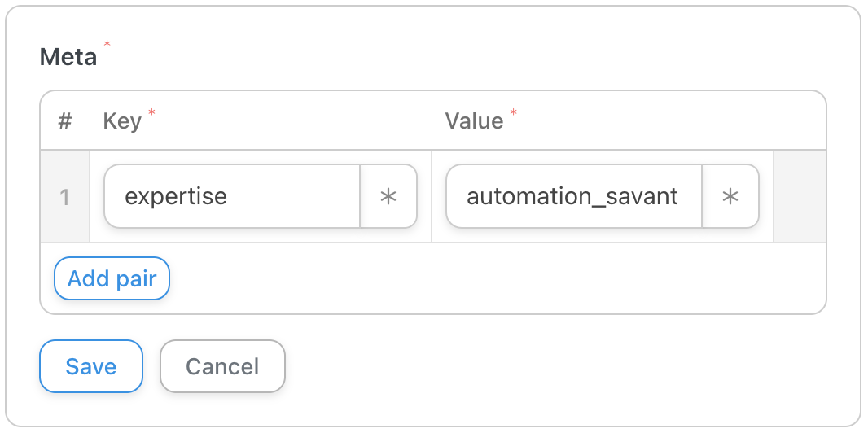868x433 pixels.
Task: Click the asterisk icon beside automation_savant field
Action: coord(730,196)
